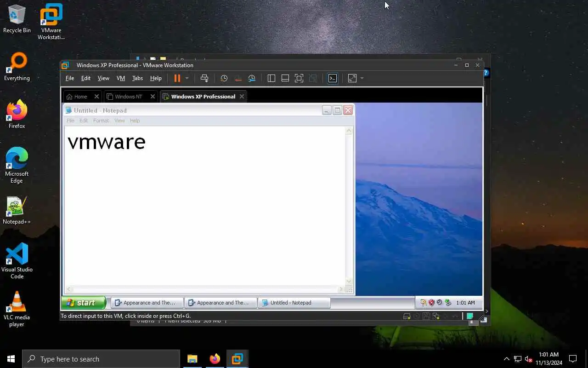Open VMware Workstation desktop shortcut
Screen dimensions: 588x368
(x=51, y=22)
